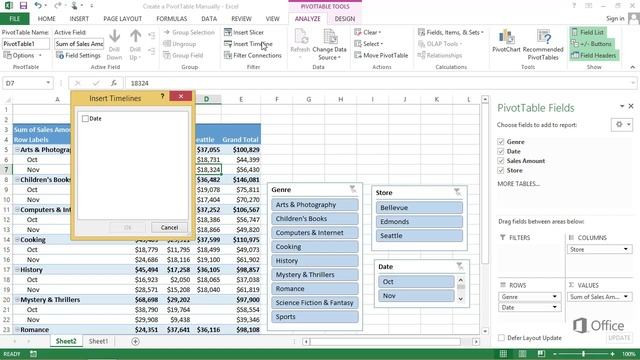The width and height of the screenshot is (640, 360).
Task: Click the insert function fx icon
Action: 114,83
